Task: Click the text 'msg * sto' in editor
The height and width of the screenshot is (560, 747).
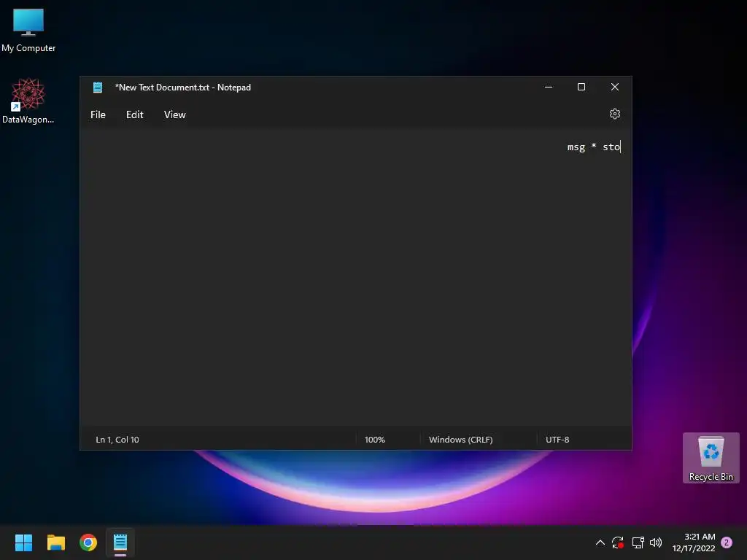Action: [594, 147]
